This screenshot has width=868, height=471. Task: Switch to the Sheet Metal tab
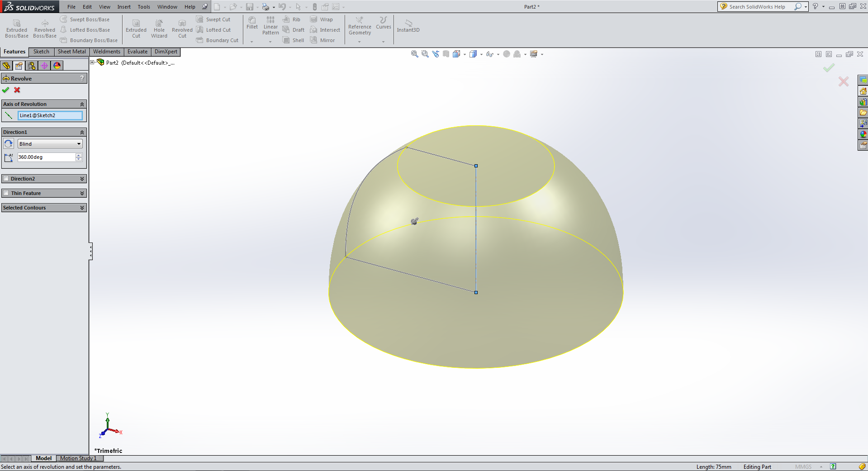(72, 52)
